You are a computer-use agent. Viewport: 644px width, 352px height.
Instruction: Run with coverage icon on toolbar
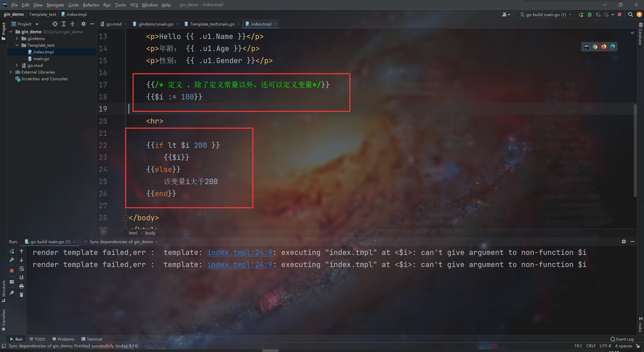tap(598, 14)
